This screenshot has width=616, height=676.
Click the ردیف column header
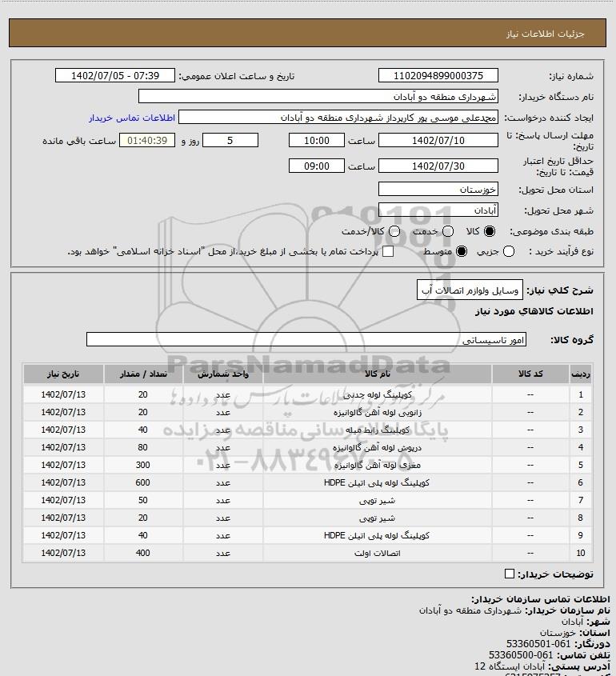[581, 374]
